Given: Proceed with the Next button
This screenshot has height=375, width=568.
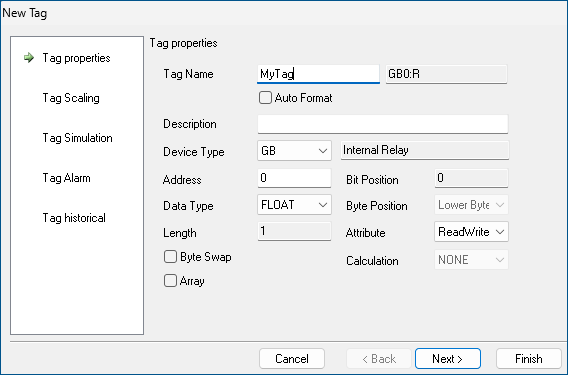Looking at the screenshot, I should tap(448, 359).
